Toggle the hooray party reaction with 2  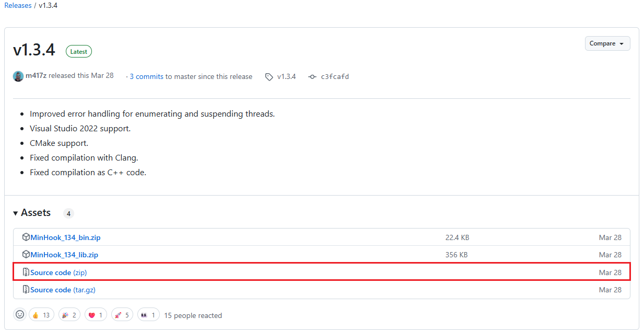[x=69, y=315]
